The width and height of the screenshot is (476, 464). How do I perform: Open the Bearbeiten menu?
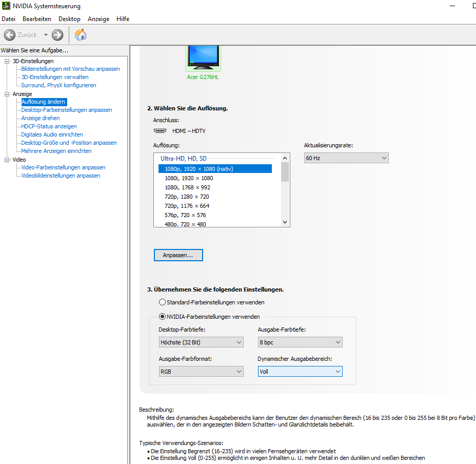pyautogui.click(x=37, y=19)
